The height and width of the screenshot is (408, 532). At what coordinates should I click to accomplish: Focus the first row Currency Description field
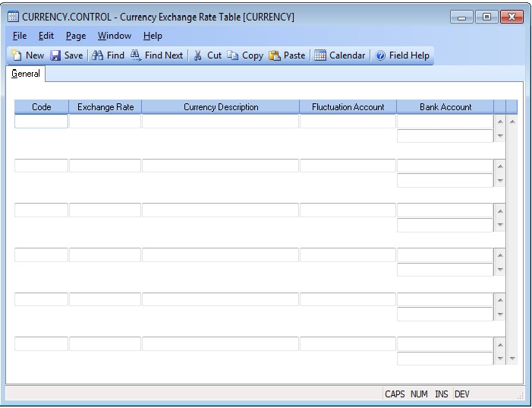pos(221,122)
